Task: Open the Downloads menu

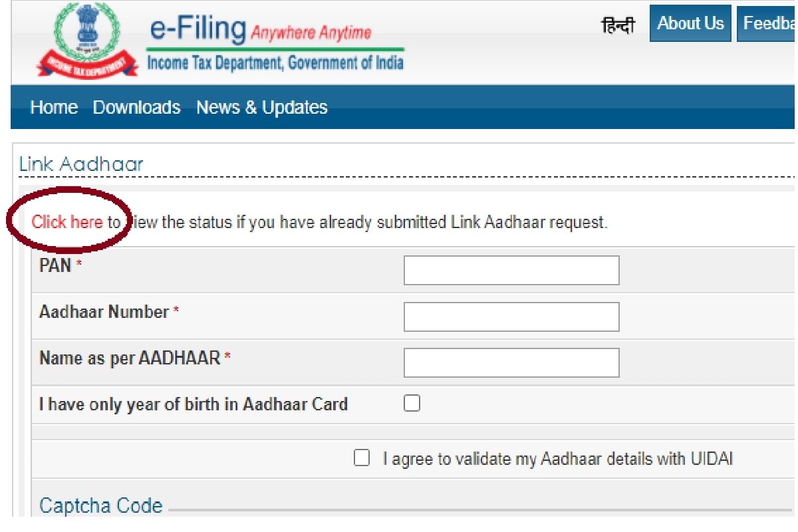Action: 137,107
